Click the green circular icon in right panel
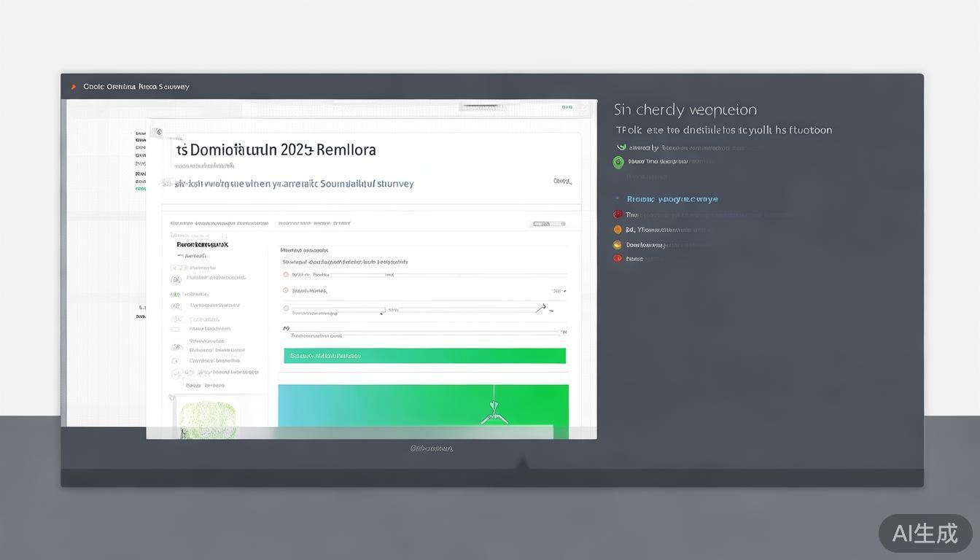The image size is (980, 560). point(618,162)
